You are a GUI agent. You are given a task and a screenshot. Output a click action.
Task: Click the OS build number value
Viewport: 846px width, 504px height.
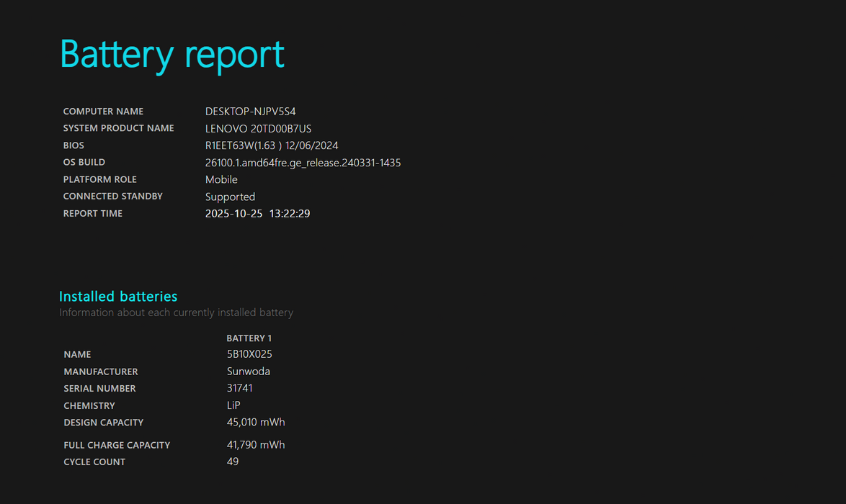pos(303,163)
